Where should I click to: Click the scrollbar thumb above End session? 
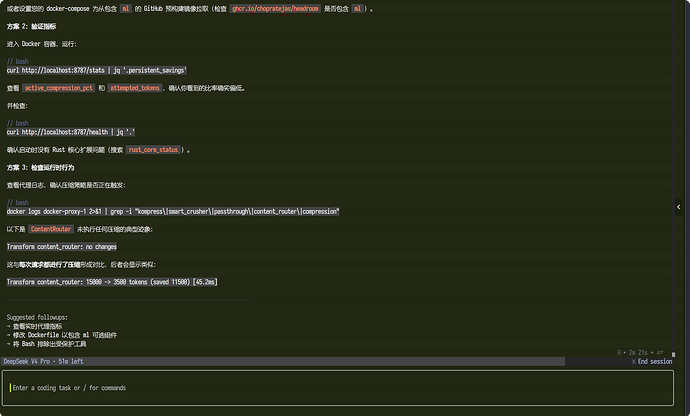[673, 354]
